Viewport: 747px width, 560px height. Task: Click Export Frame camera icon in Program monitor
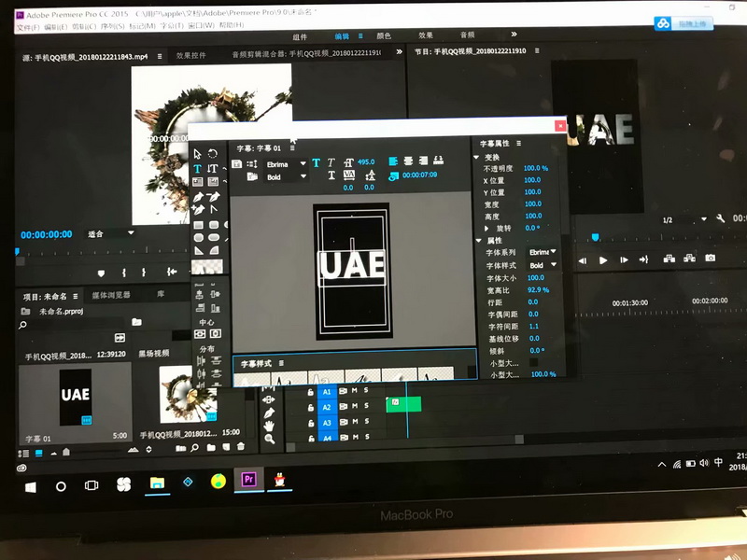click(711, 258)
